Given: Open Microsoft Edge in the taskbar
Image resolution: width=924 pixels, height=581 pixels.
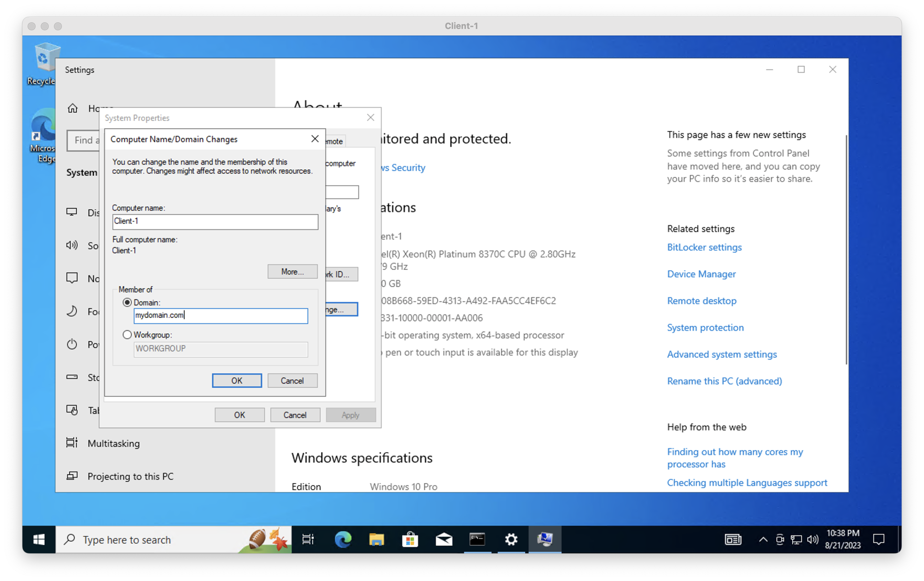Looking at the screenshot, I should pos(343,539).
